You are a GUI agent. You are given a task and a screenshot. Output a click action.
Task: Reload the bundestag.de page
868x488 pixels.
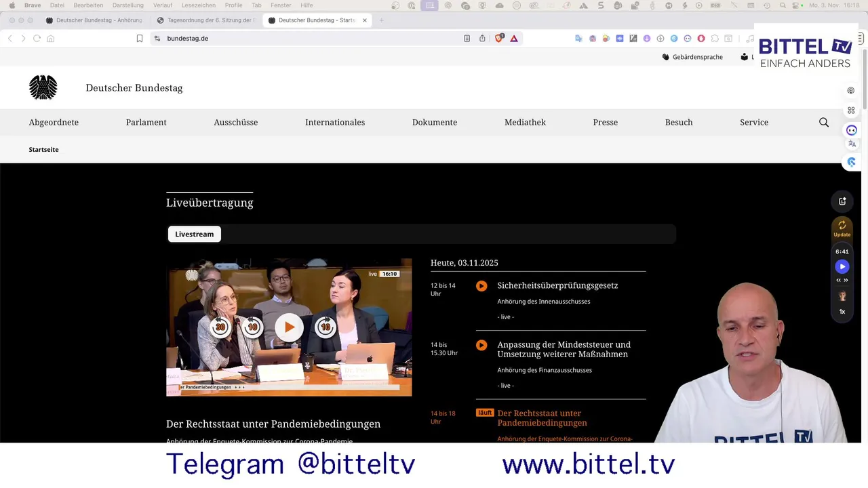37,39
